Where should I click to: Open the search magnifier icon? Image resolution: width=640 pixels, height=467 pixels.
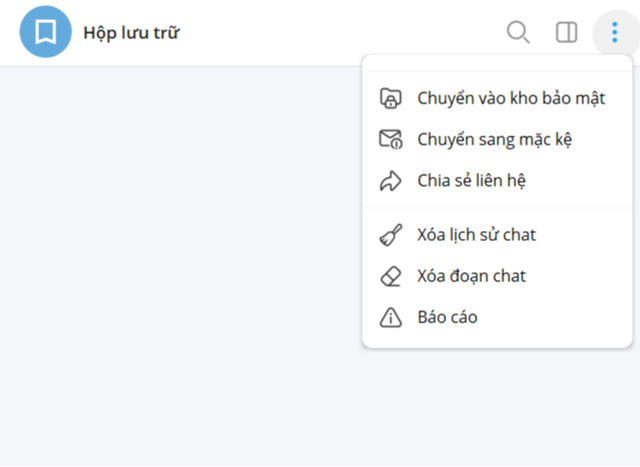click(518, 32)
